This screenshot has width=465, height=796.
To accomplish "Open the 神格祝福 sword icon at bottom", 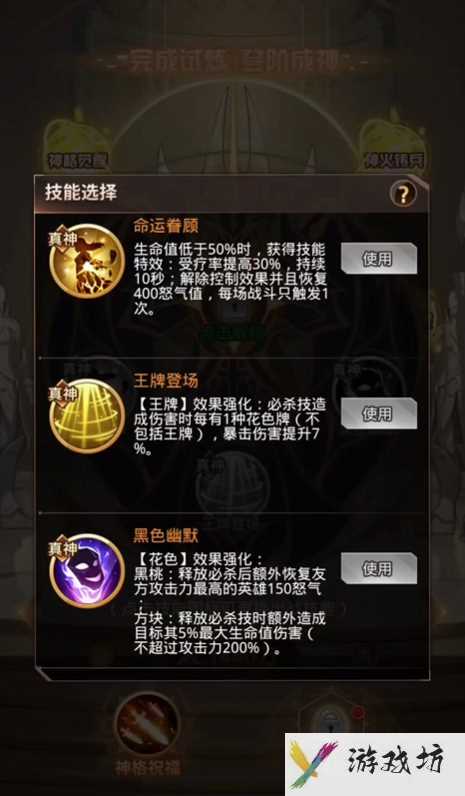I will (147, 725).
